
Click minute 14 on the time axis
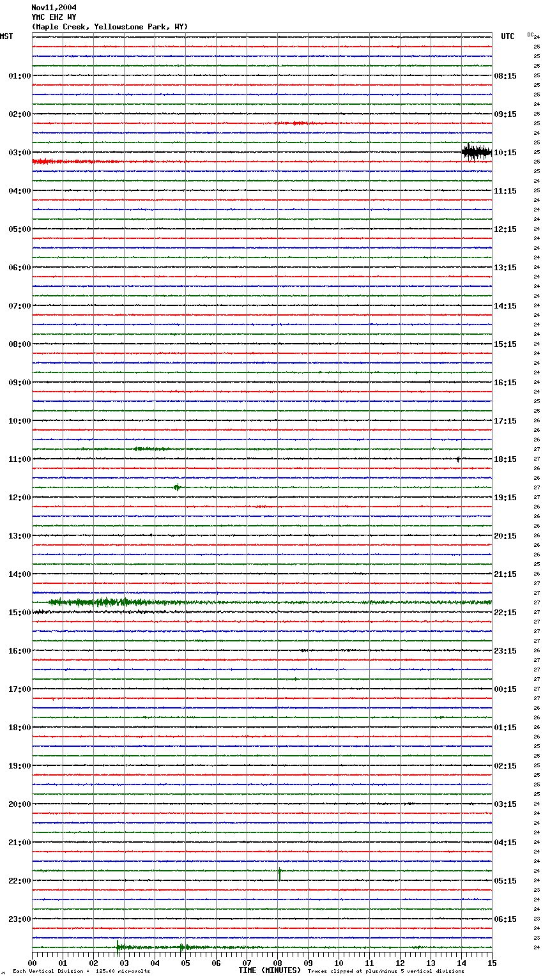(462, 963)
